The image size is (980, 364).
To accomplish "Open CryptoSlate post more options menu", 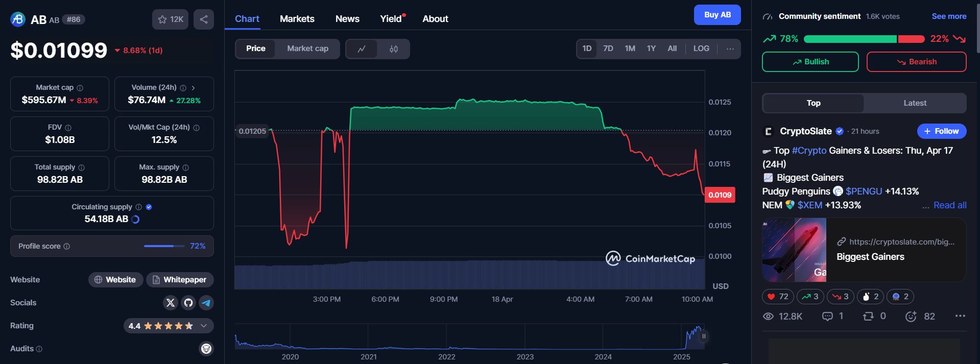I will [x=960, y=316].
